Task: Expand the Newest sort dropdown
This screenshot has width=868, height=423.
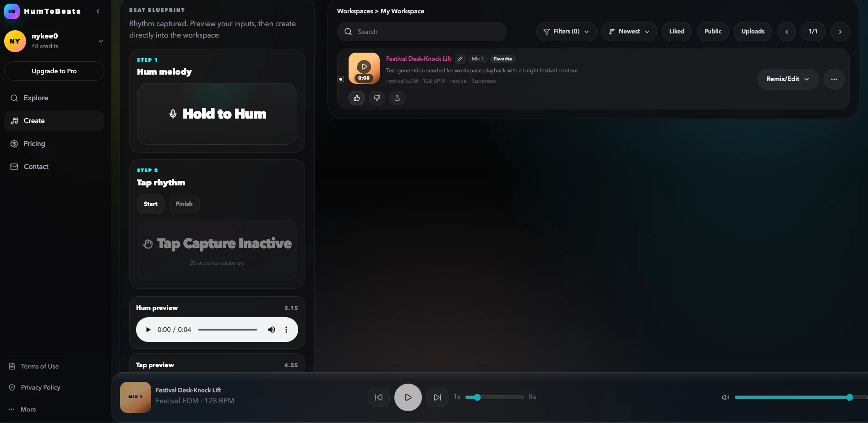Action: (629, 32)
